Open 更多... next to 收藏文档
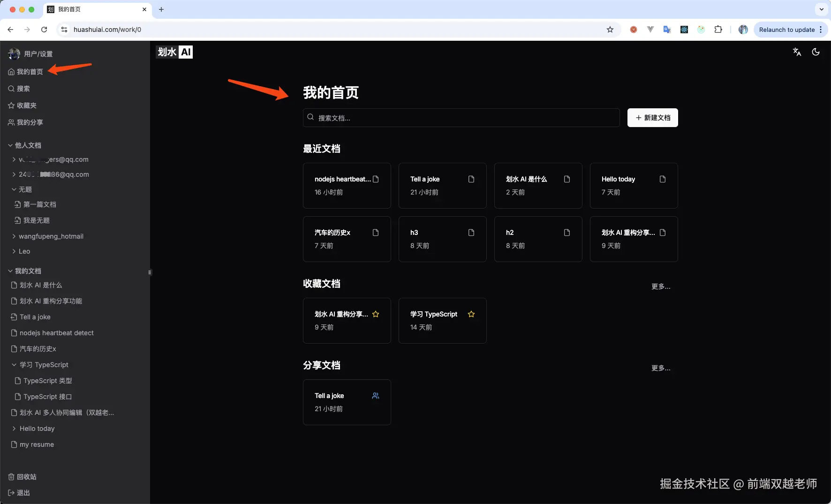This screenshot has width=831, height=504. pos(661,286)
